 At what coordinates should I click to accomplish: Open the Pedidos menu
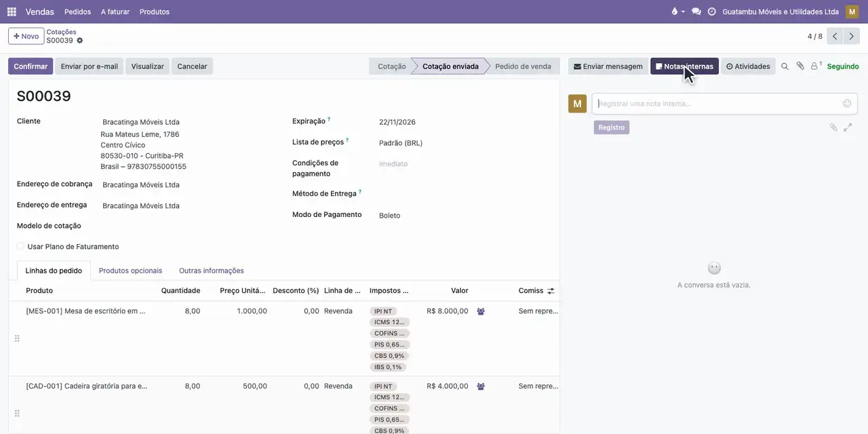77,12
